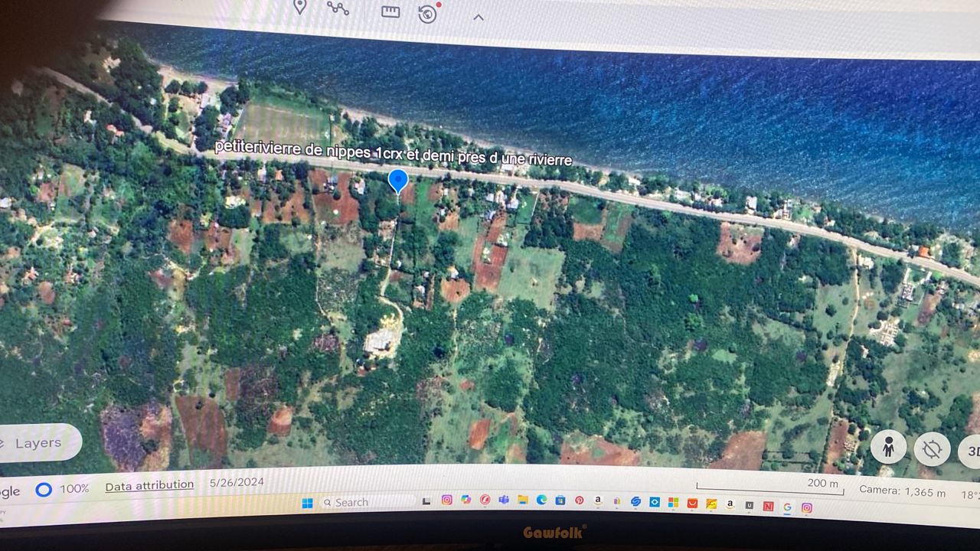
Task: Launch Microsoft Edge from the taskbar
Action: (541, 500)
